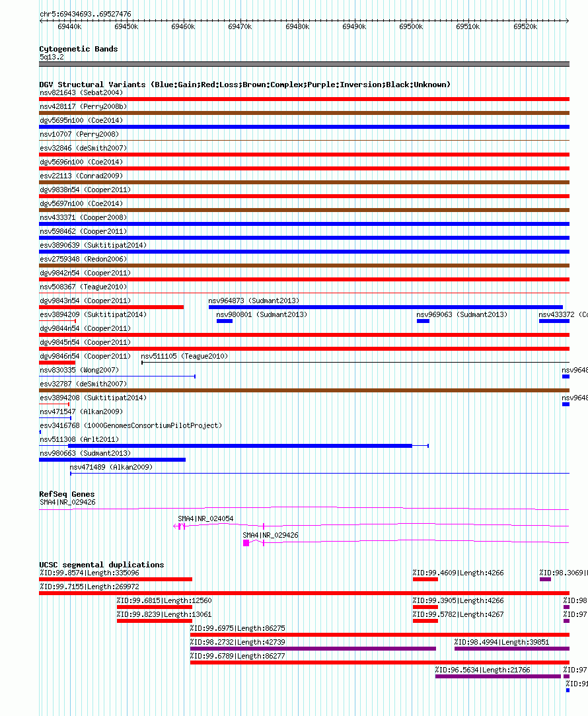Click the %ID:99.4609|Length:4266 label

(459, 573)
